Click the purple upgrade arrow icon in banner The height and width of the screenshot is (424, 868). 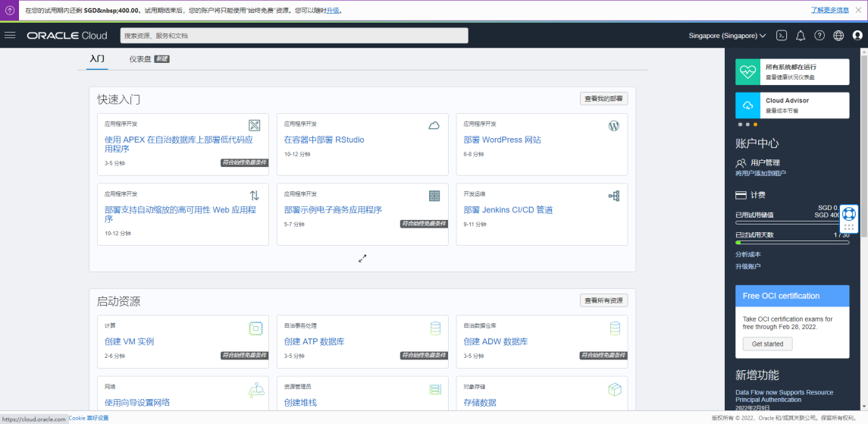9,10
